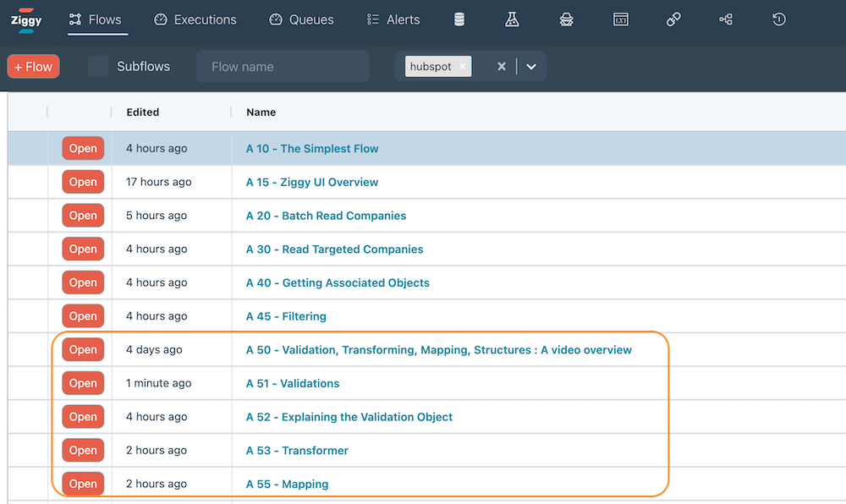Expand the tag filter dropdown arrow
The height and width of the screenshot is (504, 846).
531,67
